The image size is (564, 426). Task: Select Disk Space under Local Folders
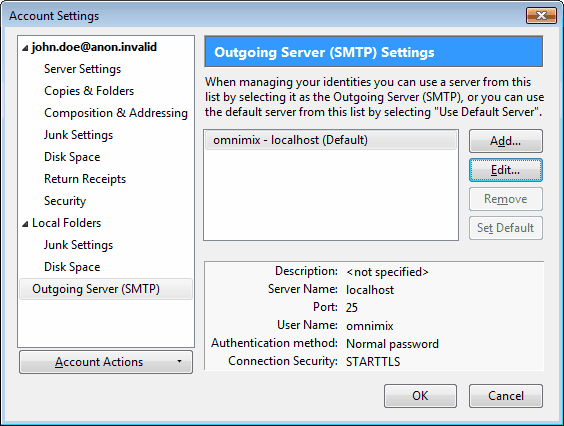coord(72,267)
